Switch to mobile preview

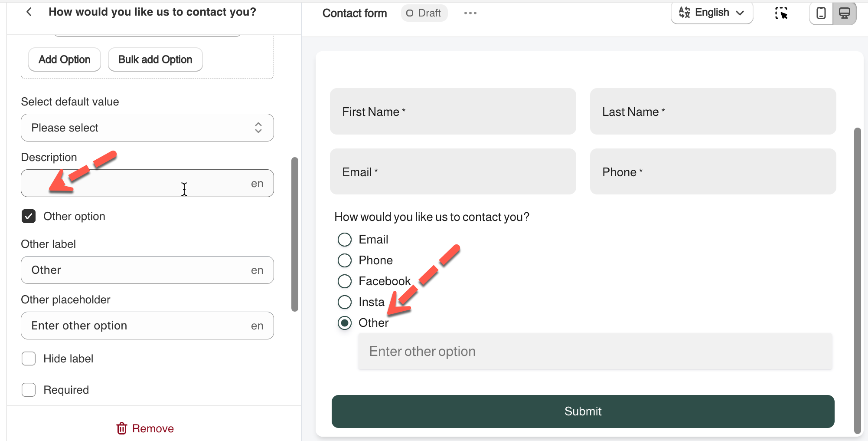tap(821, 13)
